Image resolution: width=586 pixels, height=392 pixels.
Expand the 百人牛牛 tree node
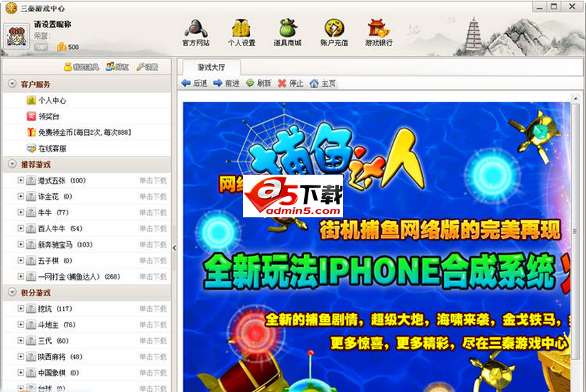pyautogui.click(x=21, y=229)
